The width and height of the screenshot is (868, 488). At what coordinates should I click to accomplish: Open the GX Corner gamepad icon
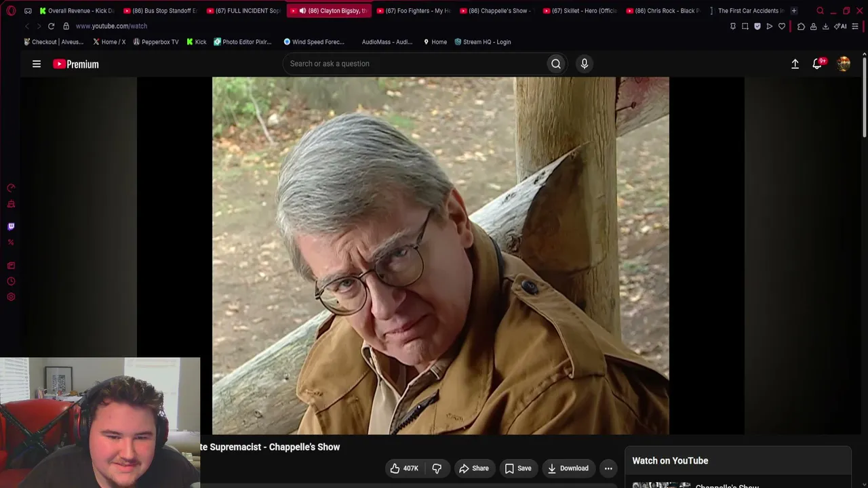click(28, 11)
